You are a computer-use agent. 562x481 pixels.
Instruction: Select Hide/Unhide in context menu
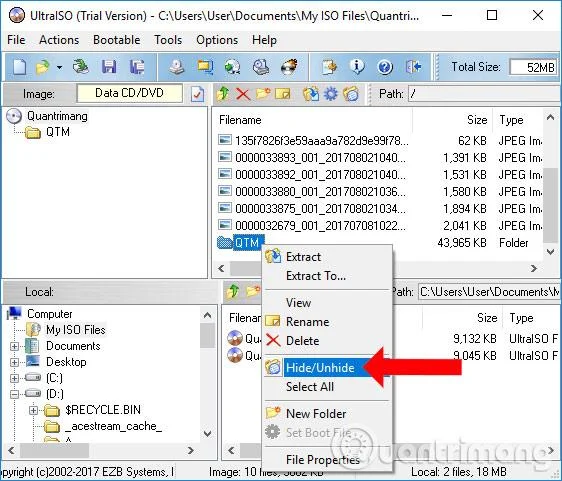point(320,368)
